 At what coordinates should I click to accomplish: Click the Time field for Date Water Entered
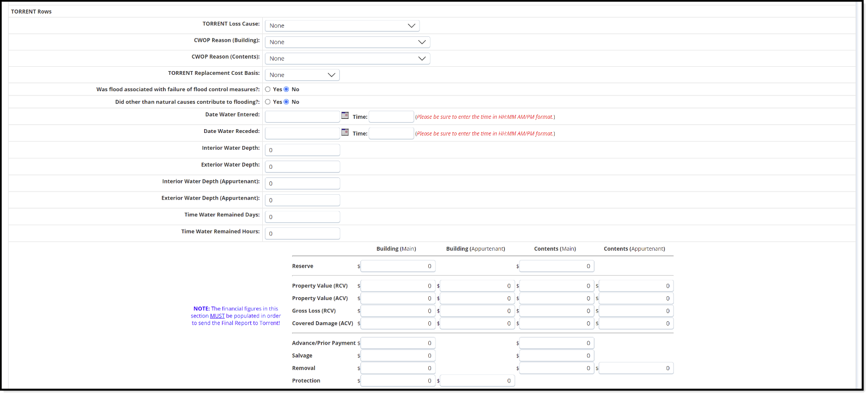point(391,117)
